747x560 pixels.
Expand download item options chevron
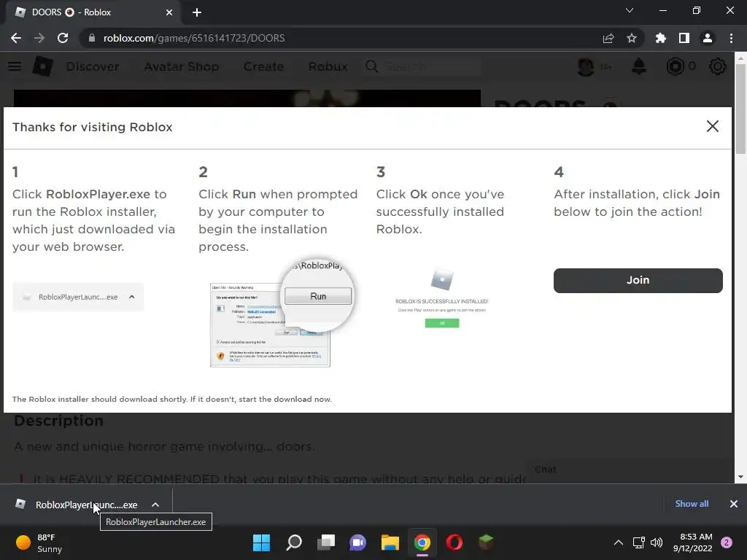point(155,505)
